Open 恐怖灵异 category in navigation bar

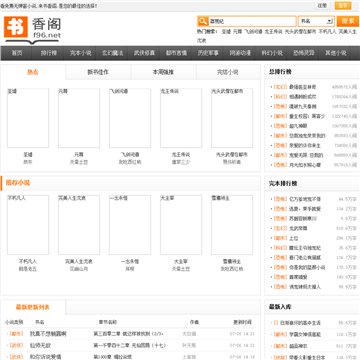pyautogui.click(x=304, y=53)
